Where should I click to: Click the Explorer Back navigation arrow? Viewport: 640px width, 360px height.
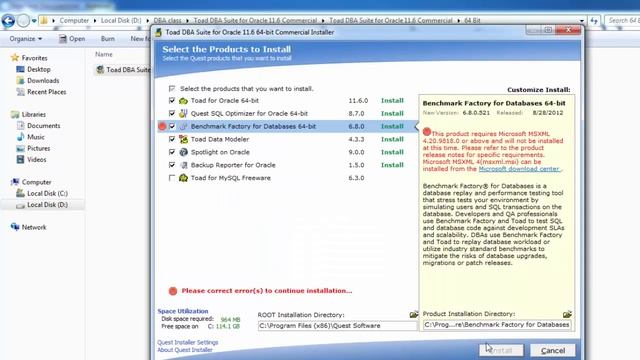pos(8,20)
